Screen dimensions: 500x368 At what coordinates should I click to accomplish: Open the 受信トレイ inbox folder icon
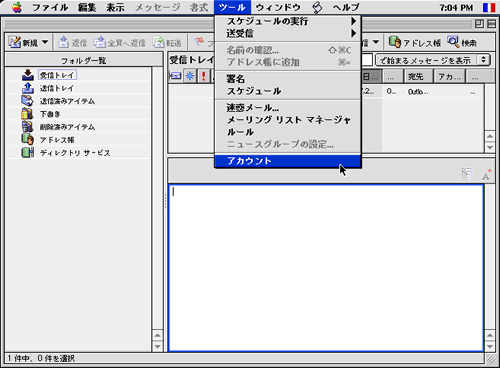click(x=28, y=75)
